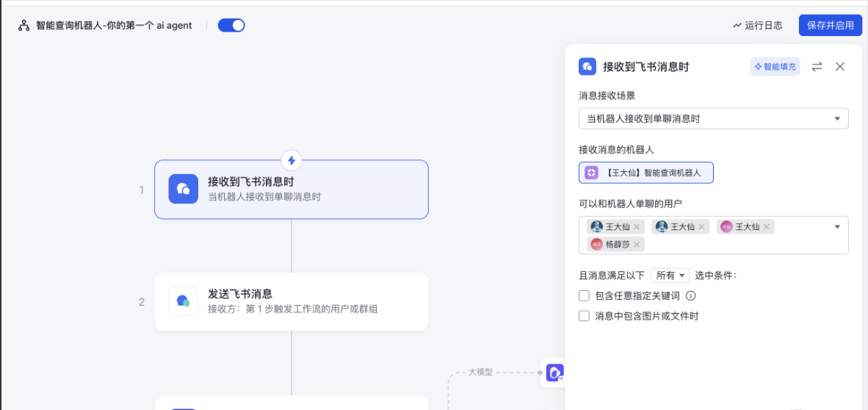Viewport: 868px width, 410px height.
Task: Click the 发送飞书消息 step chat icon
Action: tap(183, 301)
